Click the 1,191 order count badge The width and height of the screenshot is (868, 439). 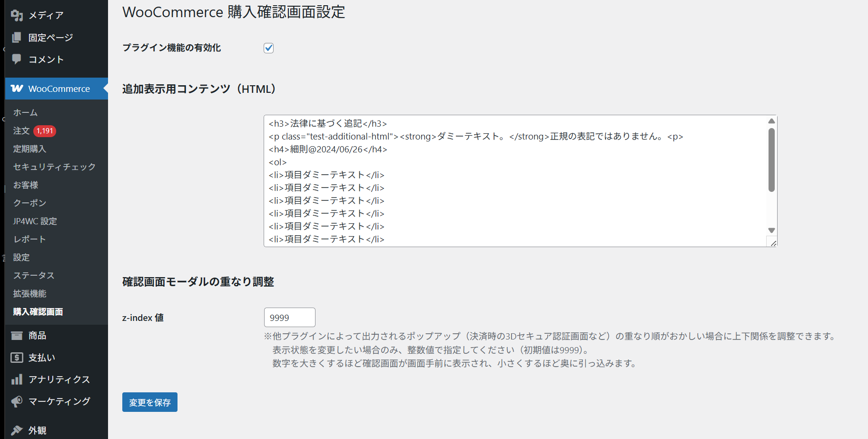click(x=45, y=131)
